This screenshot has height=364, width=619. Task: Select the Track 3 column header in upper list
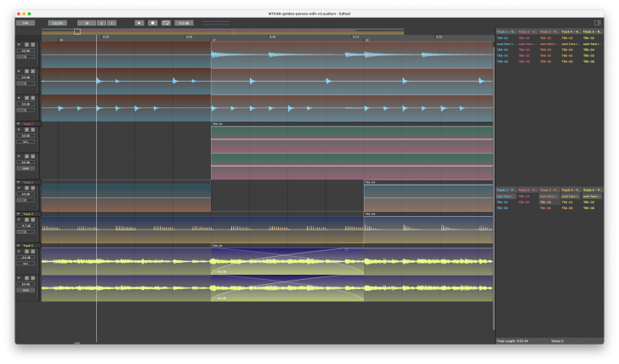point(548,31)
